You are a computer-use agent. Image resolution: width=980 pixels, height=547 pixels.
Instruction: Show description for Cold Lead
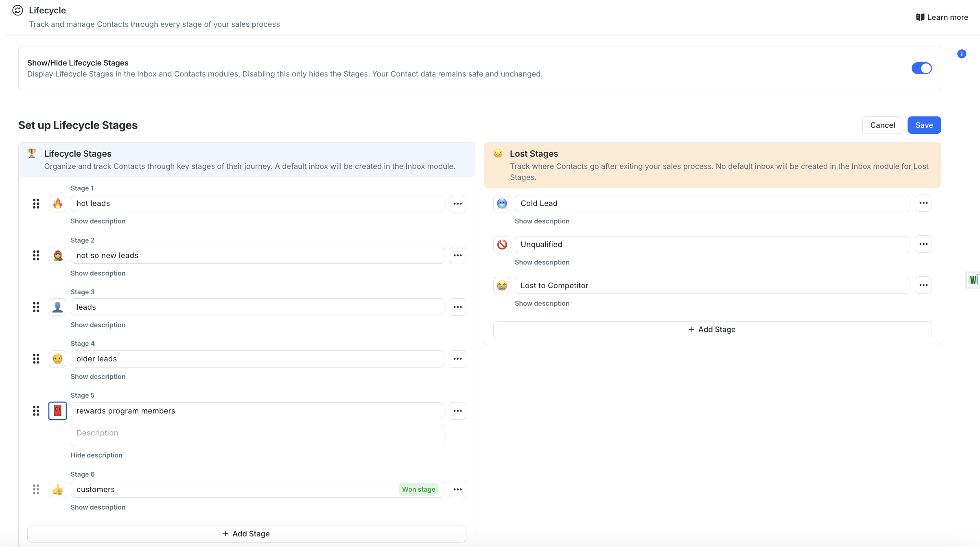(542, 221)
